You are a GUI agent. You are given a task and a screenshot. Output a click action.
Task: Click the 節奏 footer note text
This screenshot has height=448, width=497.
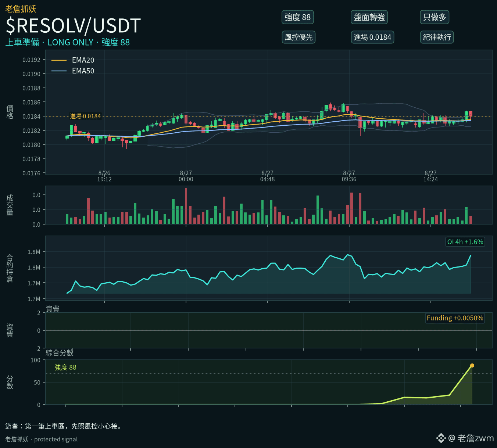pyautogui.click(x=64, y=426)
